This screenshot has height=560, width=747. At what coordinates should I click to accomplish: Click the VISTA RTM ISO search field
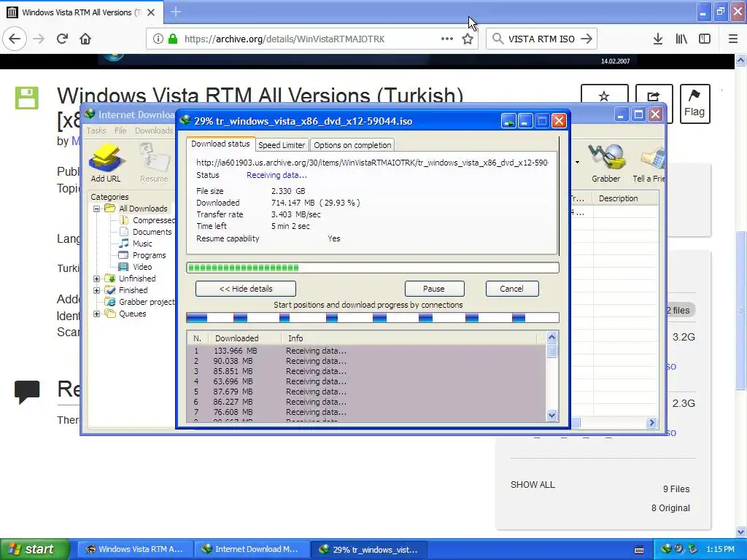click(541, 39)
